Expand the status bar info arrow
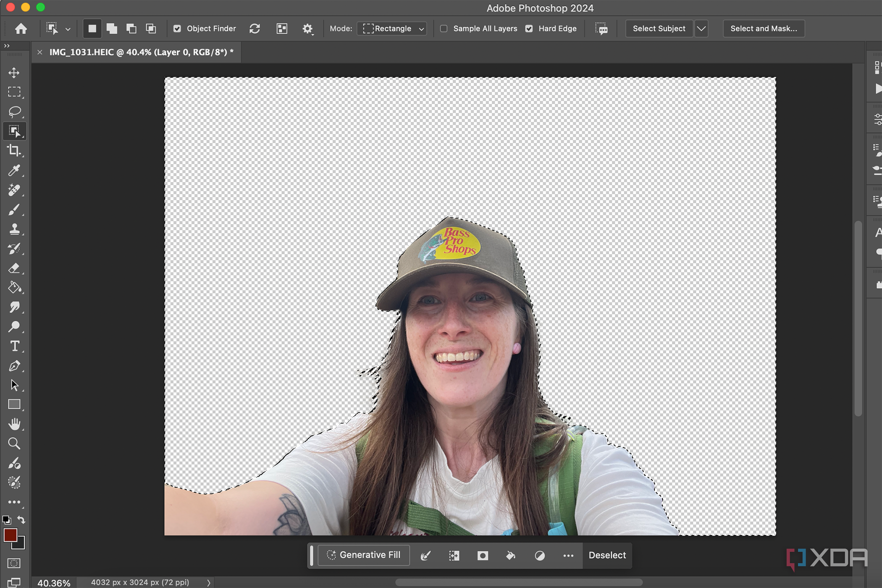This screenshot has width=882, height=588. (208, 583)
